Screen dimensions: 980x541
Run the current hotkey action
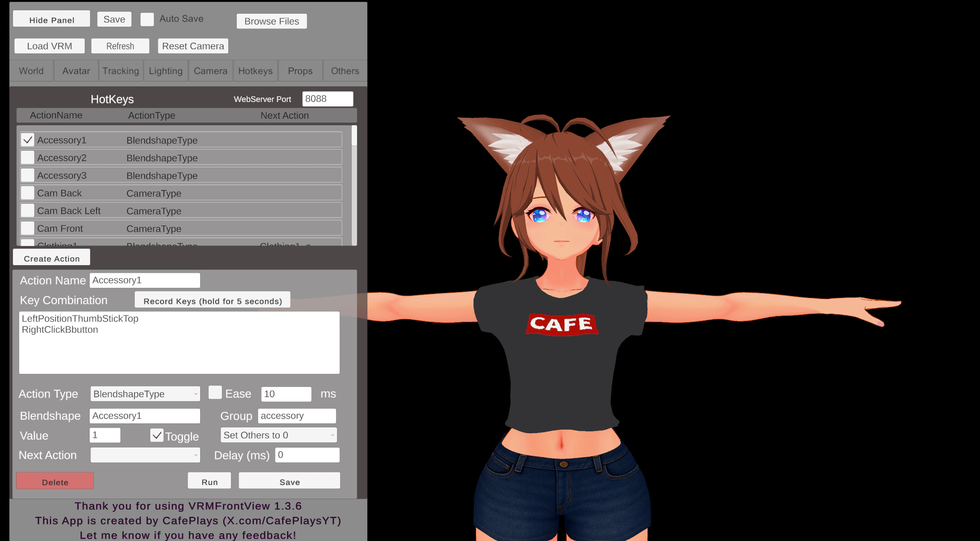coord(209,482)
